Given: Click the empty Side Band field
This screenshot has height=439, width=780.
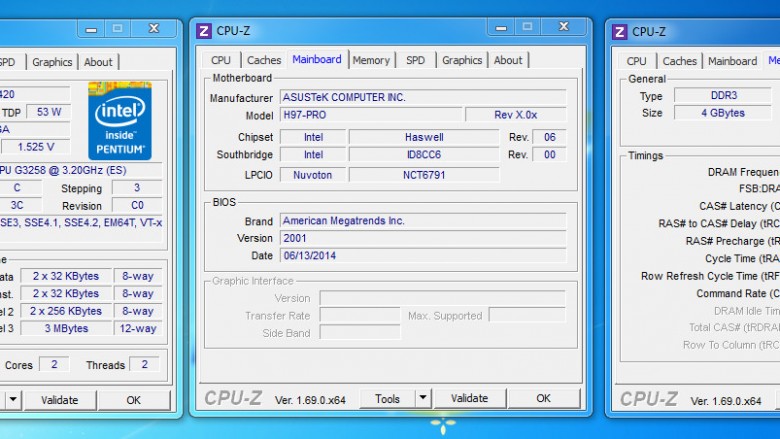Looking at the screenshot, I should pyautogui.click(x=360, y=333).
